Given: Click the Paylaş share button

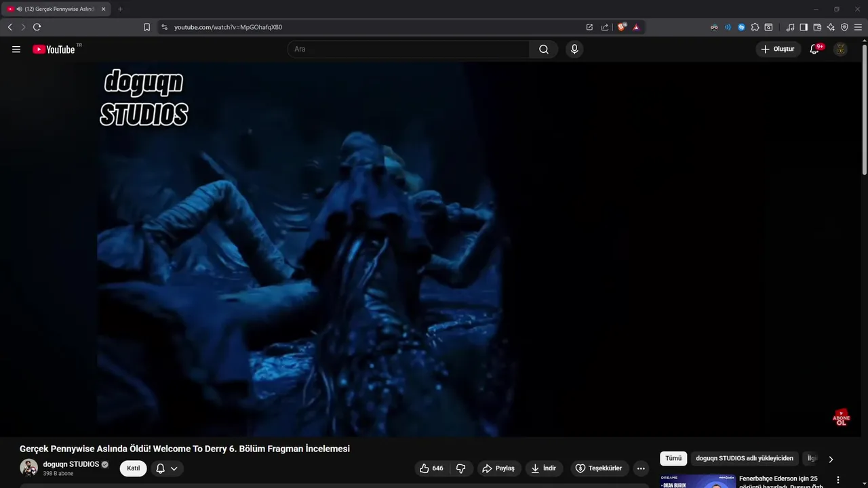Looking at the screenshot, I should tap(498, 468).
